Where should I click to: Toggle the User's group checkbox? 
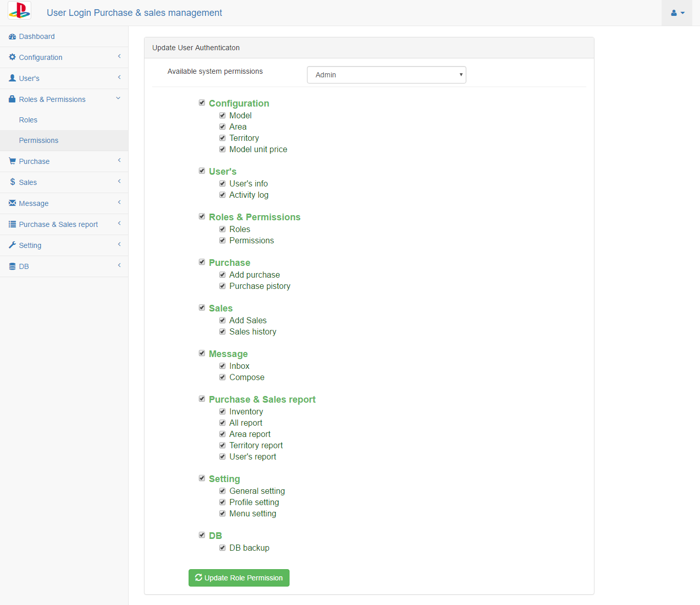(x=202, y=171)
